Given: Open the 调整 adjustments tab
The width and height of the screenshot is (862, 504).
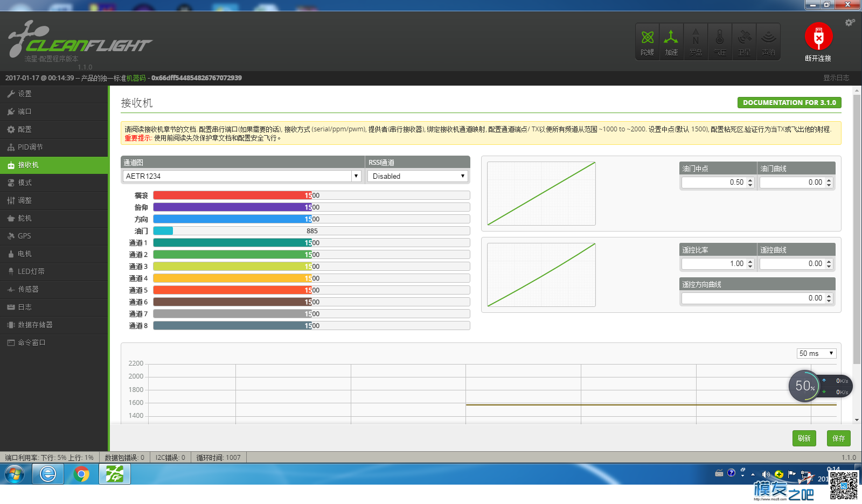Looking at the screenshot, I should 54,200.
